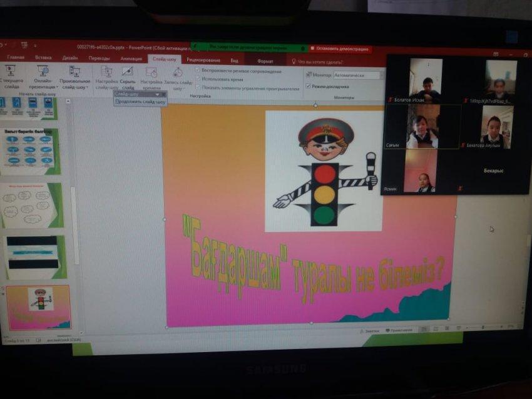Click the ribbon display options icon
The height and width of the screenshot is (399, 532).
point(496,54)
